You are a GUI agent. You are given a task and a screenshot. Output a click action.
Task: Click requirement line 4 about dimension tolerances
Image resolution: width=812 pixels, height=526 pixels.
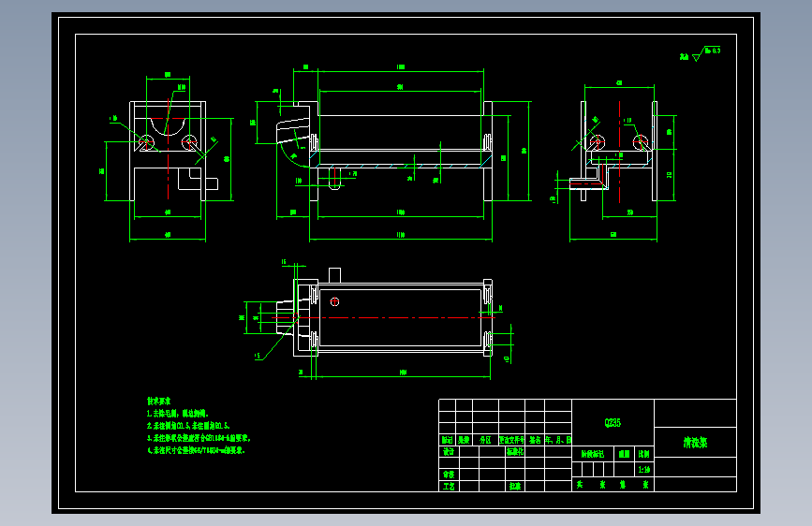coord(197,450)
